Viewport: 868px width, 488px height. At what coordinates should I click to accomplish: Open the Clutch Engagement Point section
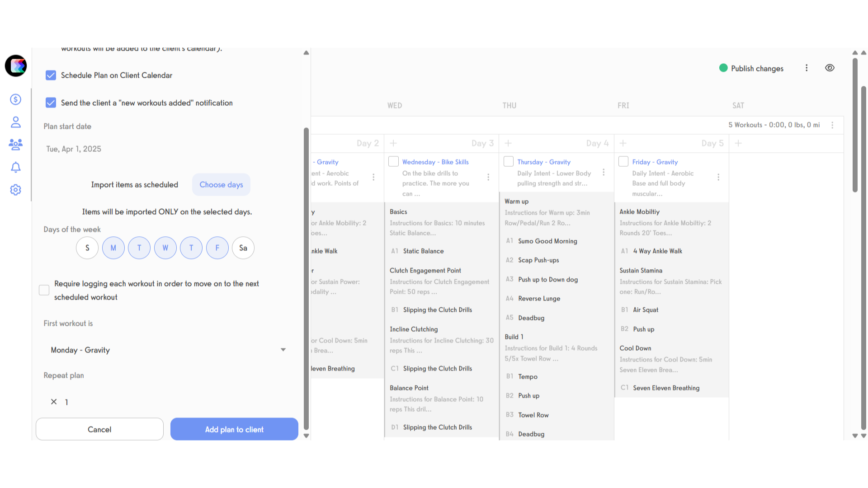(x=425, y=271)
